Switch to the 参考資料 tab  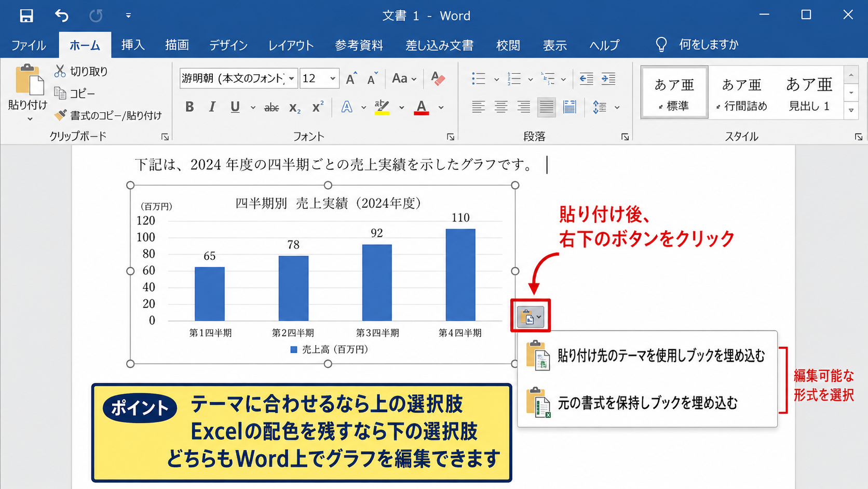click(x=359, y=45)
